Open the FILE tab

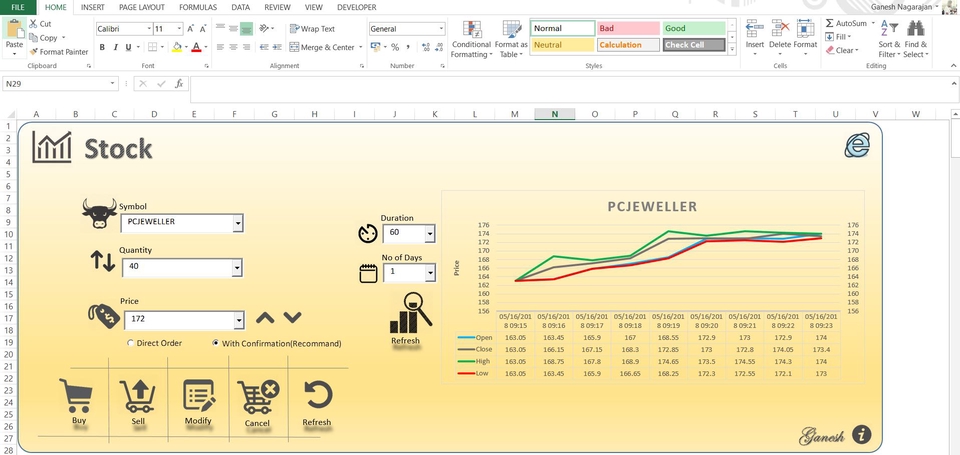click(18, 7)
